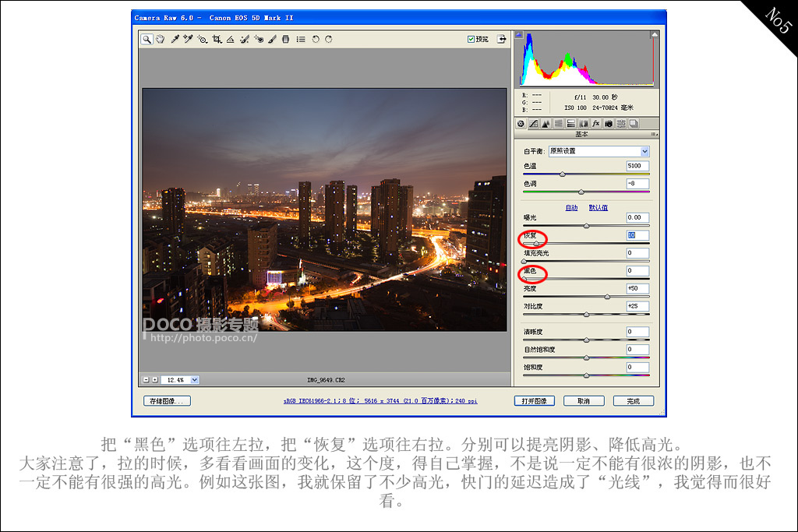Click the 填充亮光 value field
The height and width of the screenshot is (532, 798).
(637, 253)
